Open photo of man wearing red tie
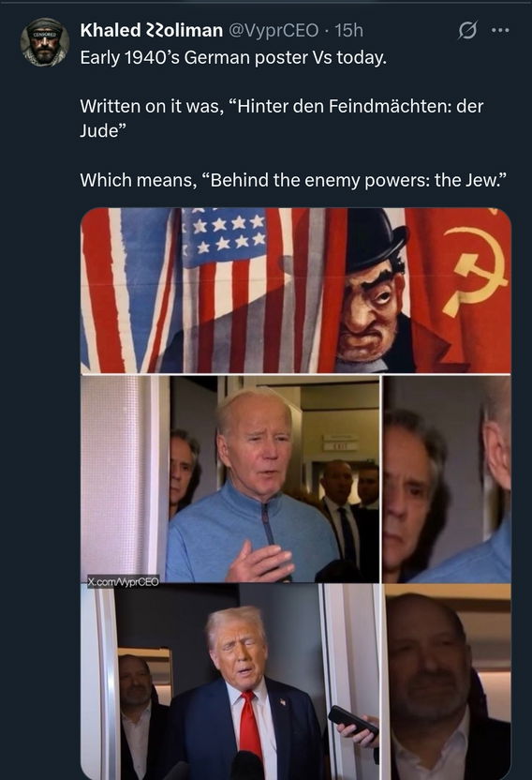Viewport: 532px width, 780px height. tap(231, 682)
